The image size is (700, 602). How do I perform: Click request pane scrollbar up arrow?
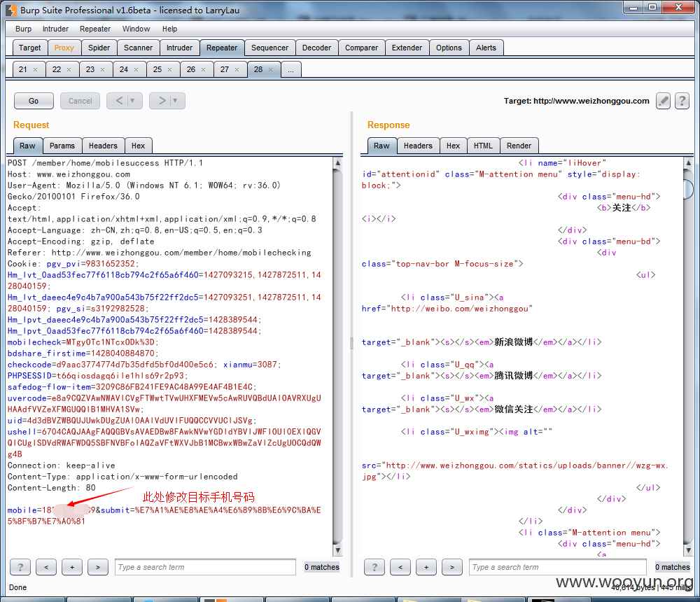[338, 162]
